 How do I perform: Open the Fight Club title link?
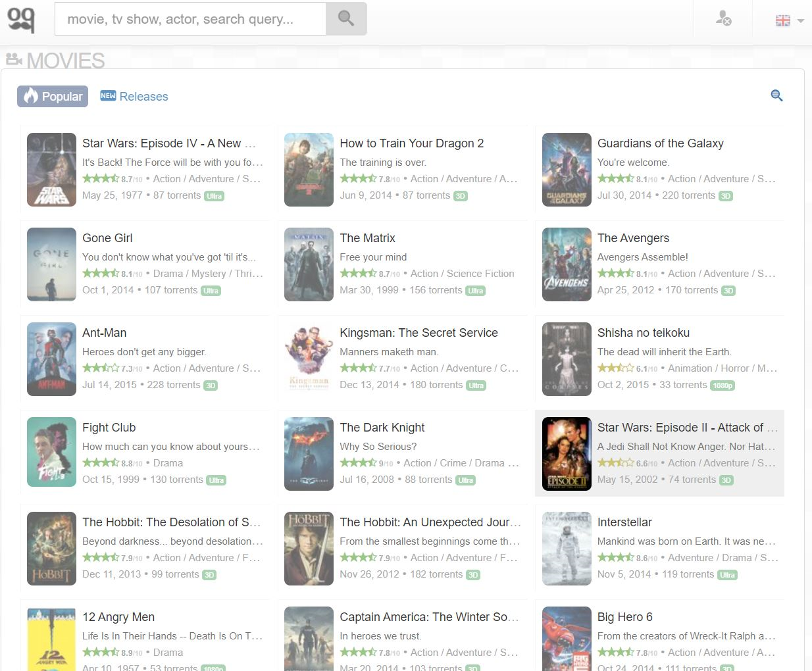pyautogui.click(x=109, y=428)
